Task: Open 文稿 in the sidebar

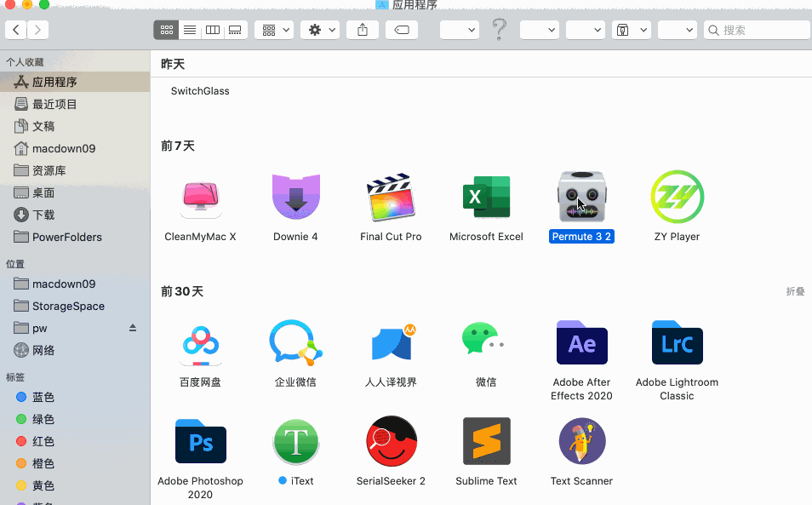Action: tap(75, 126)
